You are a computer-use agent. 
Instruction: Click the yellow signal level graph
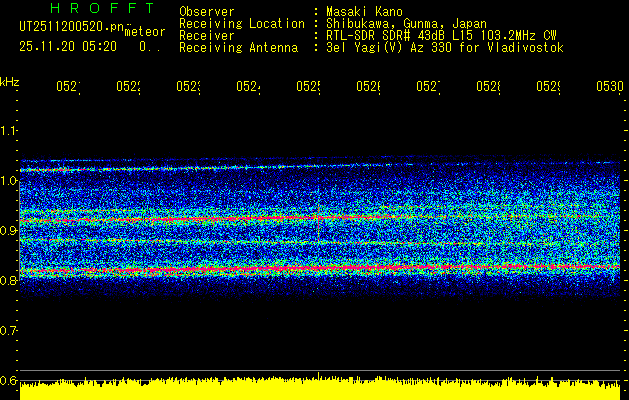320,388
